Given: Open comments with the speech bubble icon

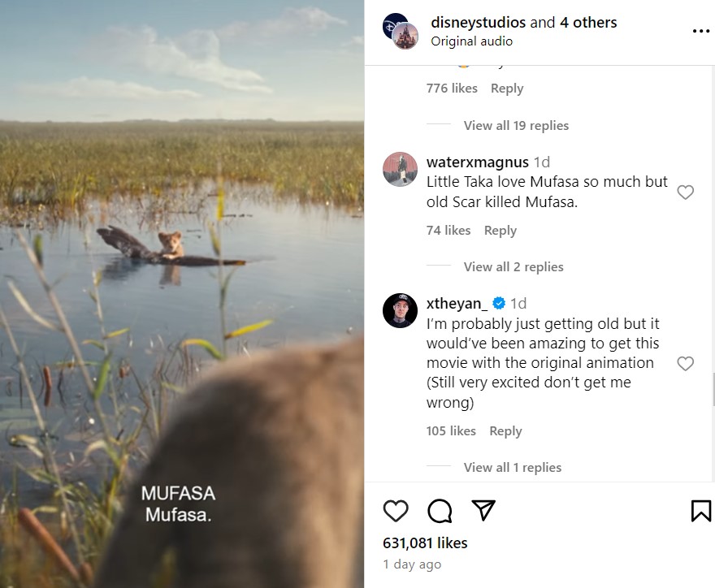Looking at the screenshot, I should (440, 511).
